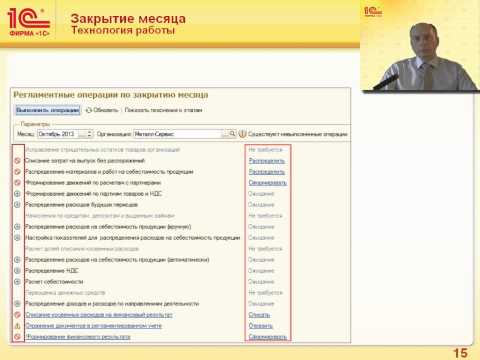This screenshot has height=360, width=480.
Task: Click the Отразить link
Action: [x=261, y=326]
